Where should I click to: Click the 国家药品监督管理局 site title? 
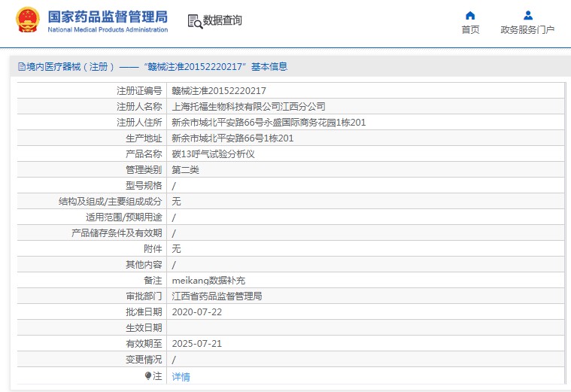[x=108, y=17]
